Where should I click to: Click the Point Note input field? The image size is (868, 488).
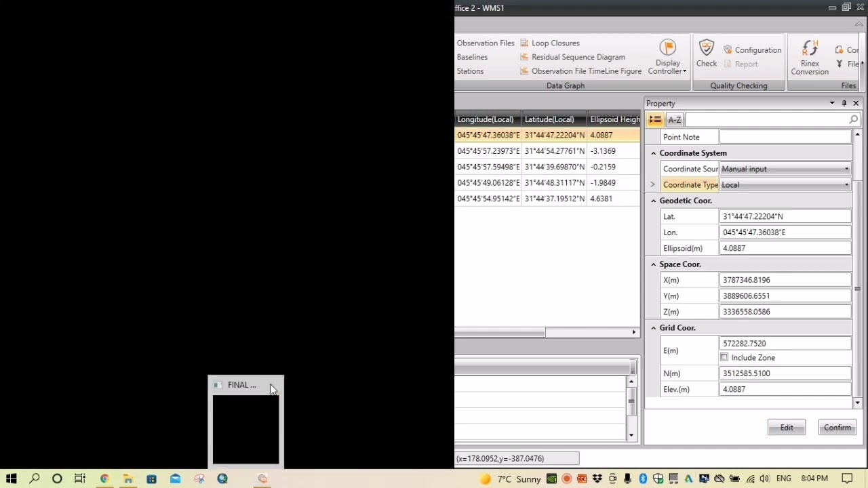point(785,137)
